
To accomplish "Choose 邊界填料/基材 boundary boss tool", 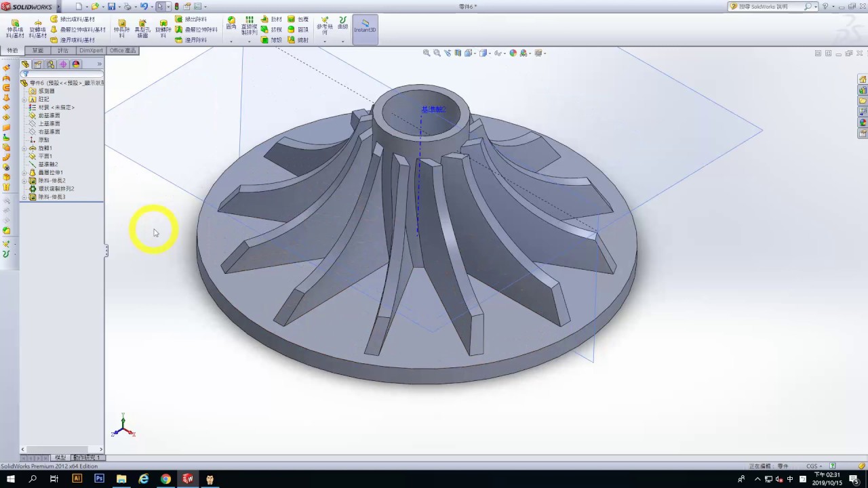I will (x=73, y=40).
